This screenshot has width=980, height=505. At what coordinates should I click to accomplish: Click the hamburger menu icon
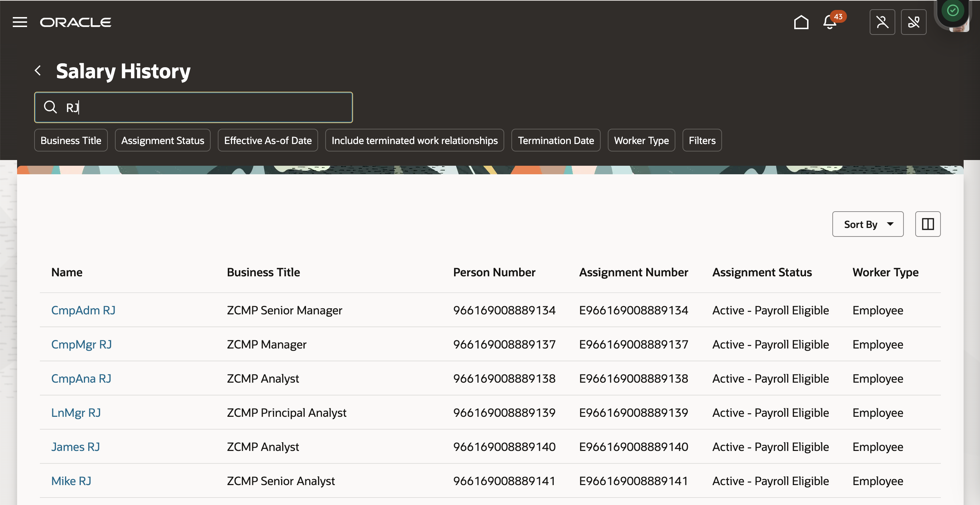(x=19, y=21)
